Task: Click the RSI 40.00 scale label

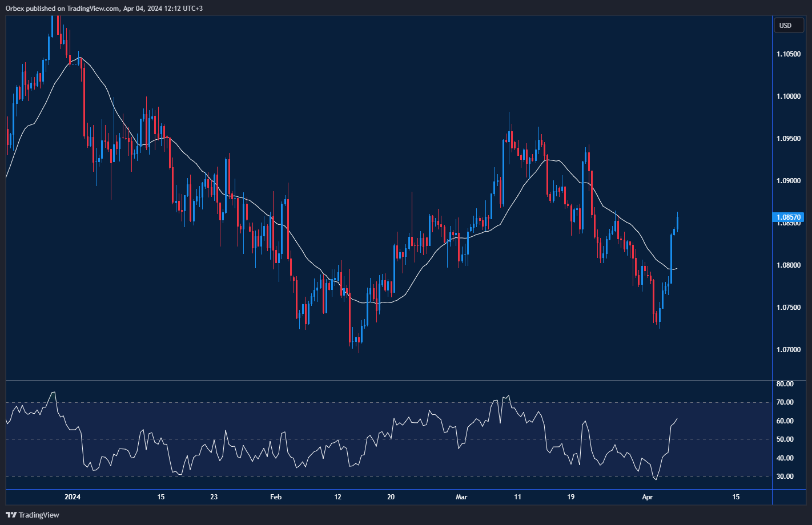Action: coord(785,458)
